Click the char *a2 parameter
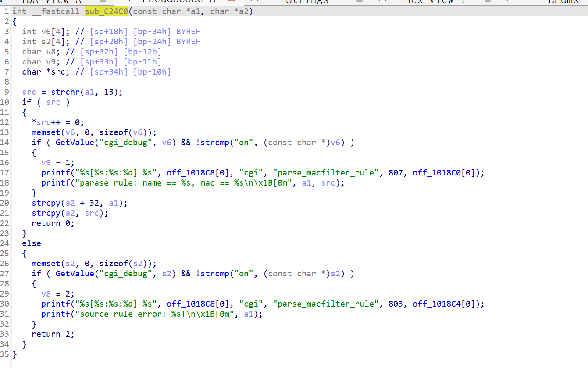The height and width of the screenshot is (368, 588). pyautogui.click(x=229, y=11)
